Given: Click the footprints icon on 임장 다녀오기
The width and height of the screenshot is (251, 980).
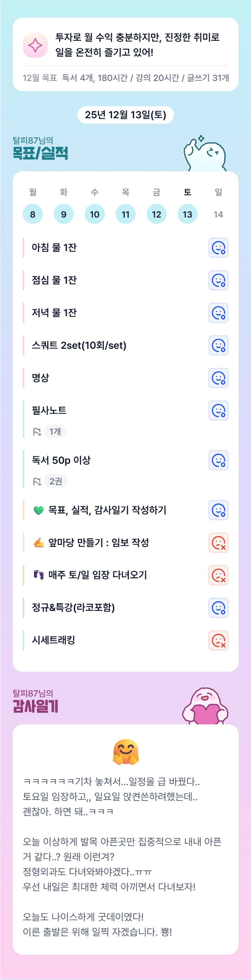Looking at the screenshot, I should coord(39,575).
